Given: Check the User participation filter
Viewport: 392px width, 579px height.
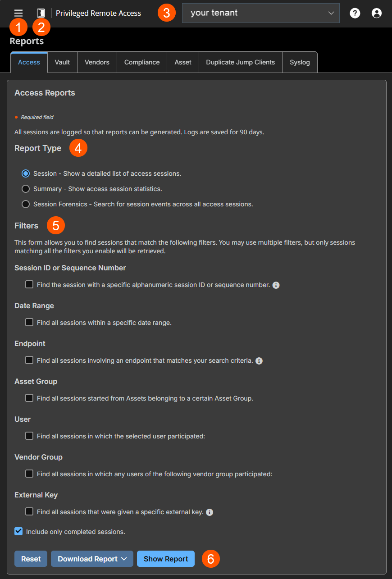Looking at the screenshot, I should click(x=29, y=436).
